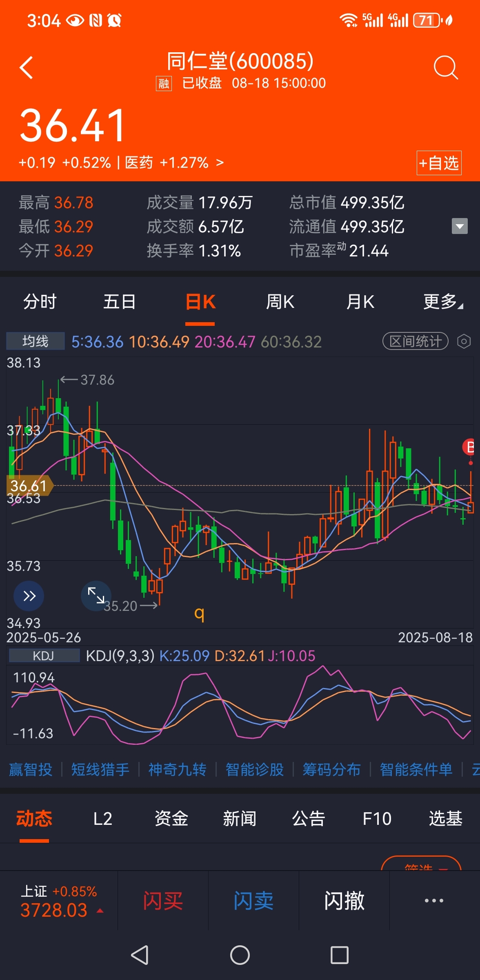
Task: Switch to the 公告 tab
Action: tap(308, 819)
